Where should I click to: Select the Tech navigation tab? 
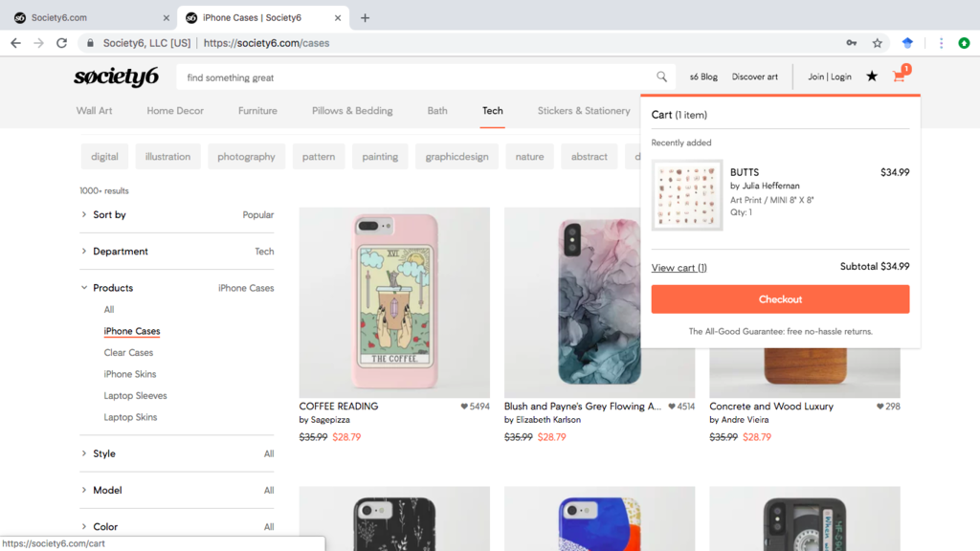[493, 111]
